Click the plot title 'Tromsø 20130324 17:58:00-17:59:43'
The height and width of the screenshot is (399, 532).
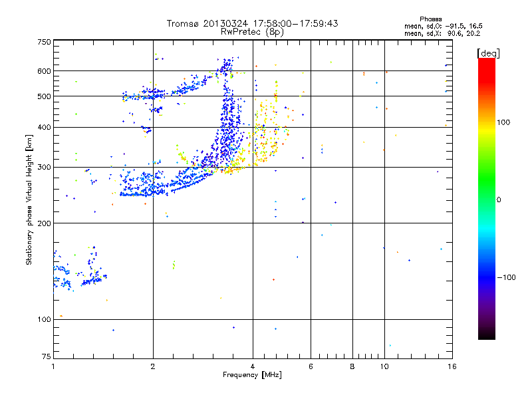(252, 23)
